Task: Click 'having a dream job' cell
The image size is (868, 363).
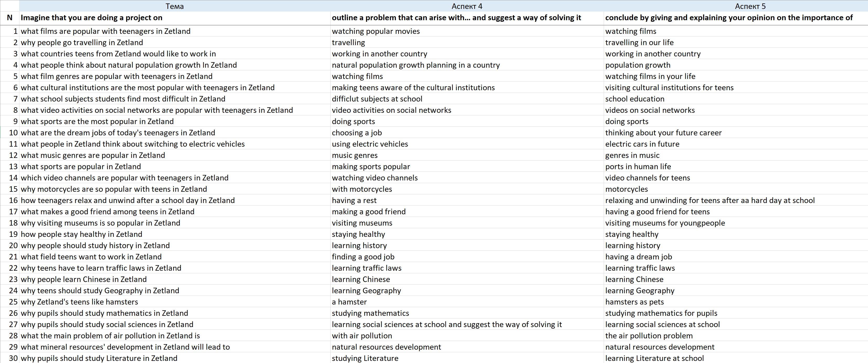Action: [736, 257]
